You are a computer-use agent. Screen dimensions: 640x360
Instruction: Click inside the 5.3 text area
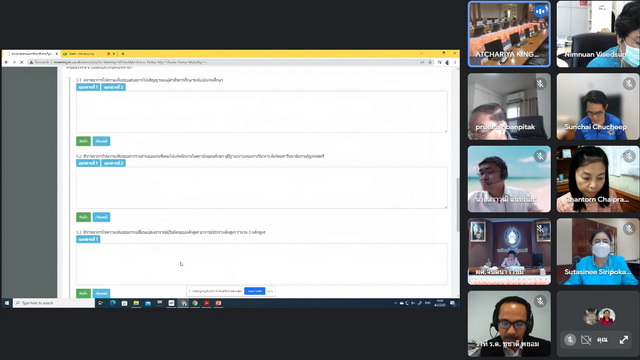[x=261, y=264]
